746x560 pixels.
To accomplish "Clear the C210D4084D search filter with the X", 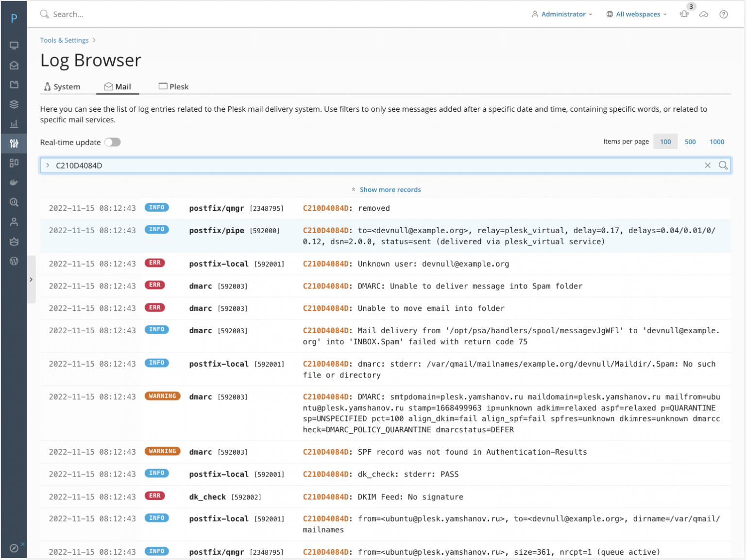I will pyautogui.click(x=708, y=165).
